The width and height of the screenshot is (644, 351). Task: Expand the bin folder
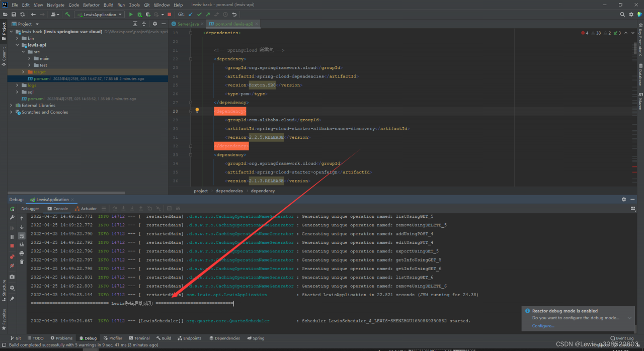pyautogui.click(x=17, y=38)
